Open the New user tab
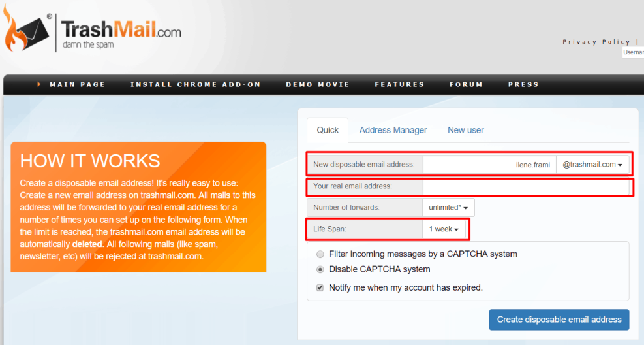Image resolution: width=644 pixels, height=345 pixels. 465,130
